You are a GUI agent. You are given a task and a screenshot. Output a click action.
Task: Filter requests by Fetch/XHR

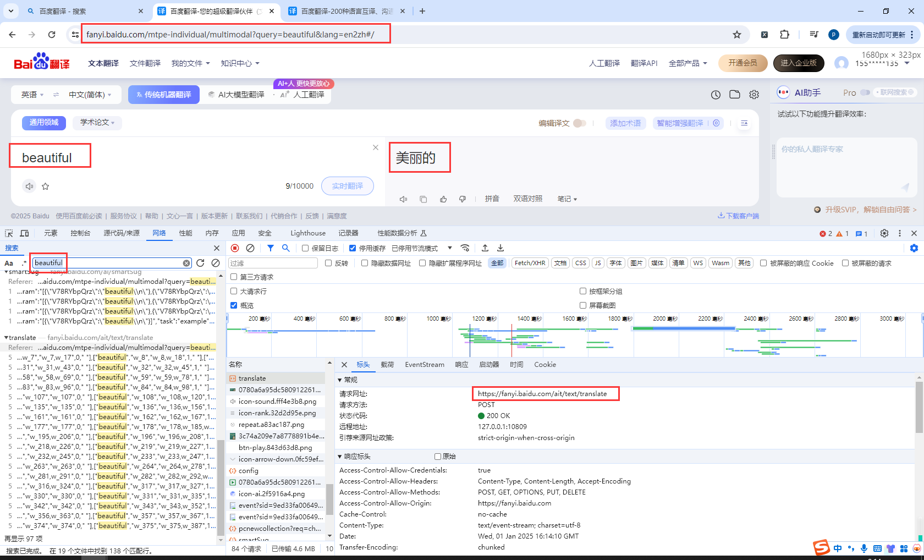tap(530, 263)
